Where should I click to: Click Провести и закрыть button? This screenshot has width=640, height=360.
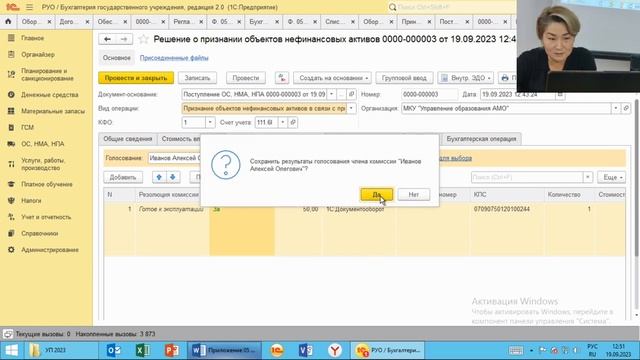click(x=136, y=78)
